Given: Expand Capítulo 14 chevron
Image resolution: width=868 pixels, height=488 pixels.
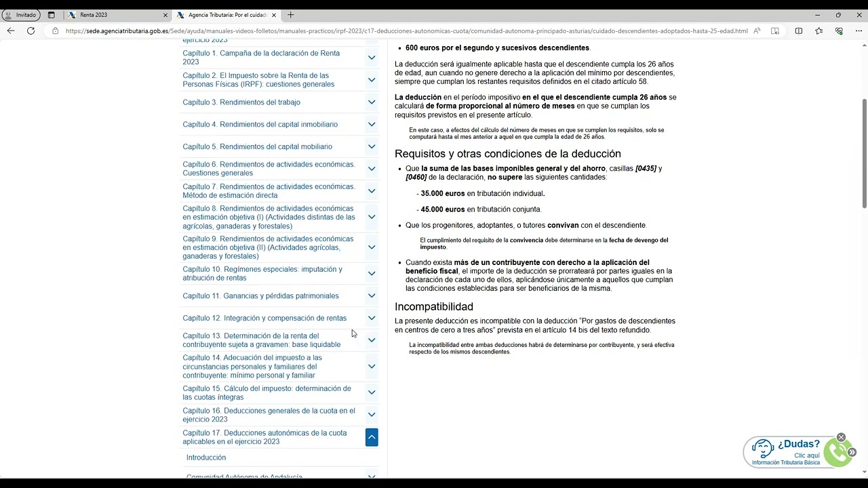Looking at the screenshot, I should click(372, 367).
